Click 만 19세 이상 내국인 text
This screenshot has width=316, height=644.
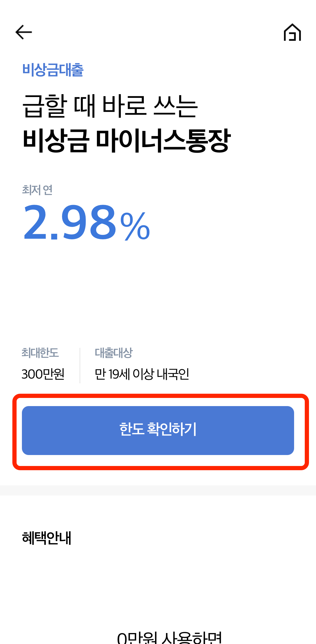coord(142,374)
